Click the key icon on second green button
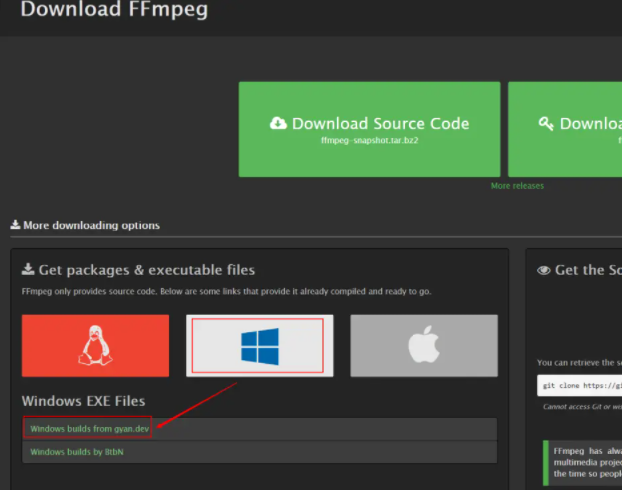This screenshot has height=490, width=622. 546,124
